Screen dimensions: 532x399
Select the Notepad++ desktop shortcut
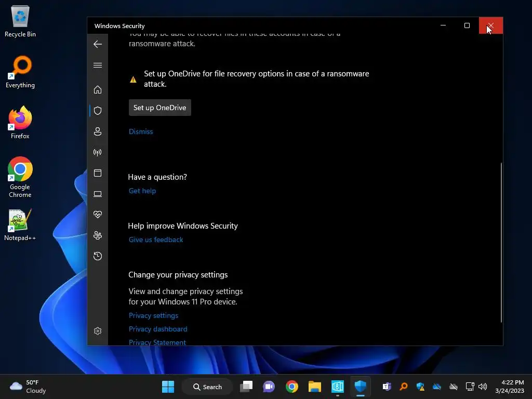pos(20,225)
